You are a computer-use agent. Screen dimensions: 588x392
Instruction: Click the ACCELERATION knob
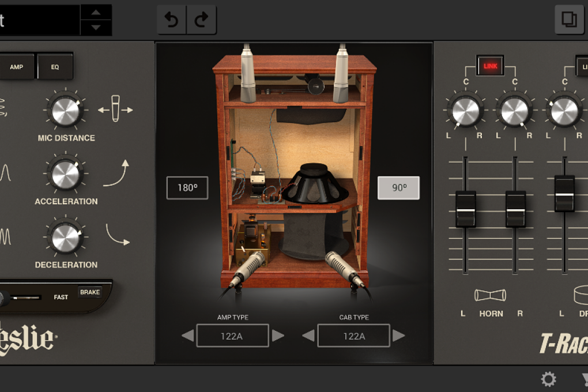pos(66,175)
